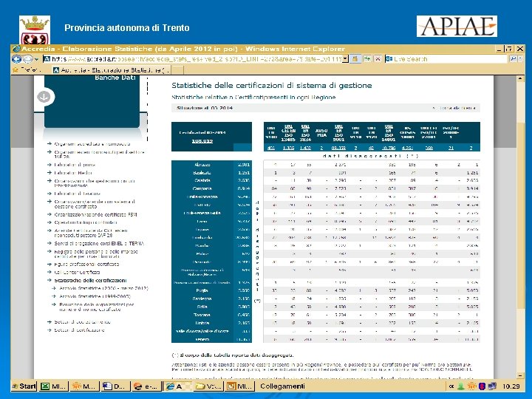Click the red X stop loading icon

point(378,59)
